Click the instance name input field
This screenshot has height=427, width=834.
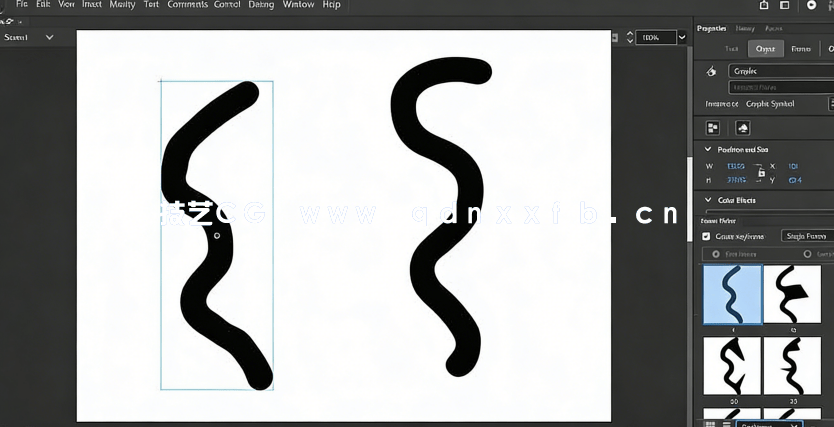point(781,87)
